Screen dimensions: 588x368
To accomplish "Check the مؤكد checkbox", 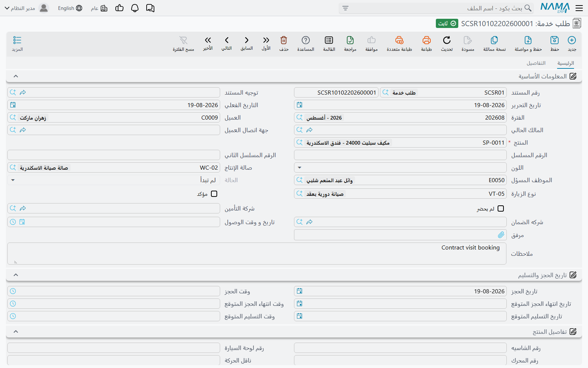I will coord(214,194).
